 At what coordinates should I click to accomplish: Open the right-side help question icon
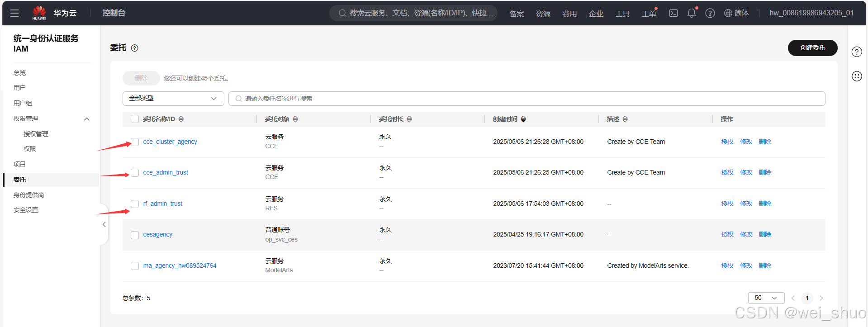tap(857, 52)
